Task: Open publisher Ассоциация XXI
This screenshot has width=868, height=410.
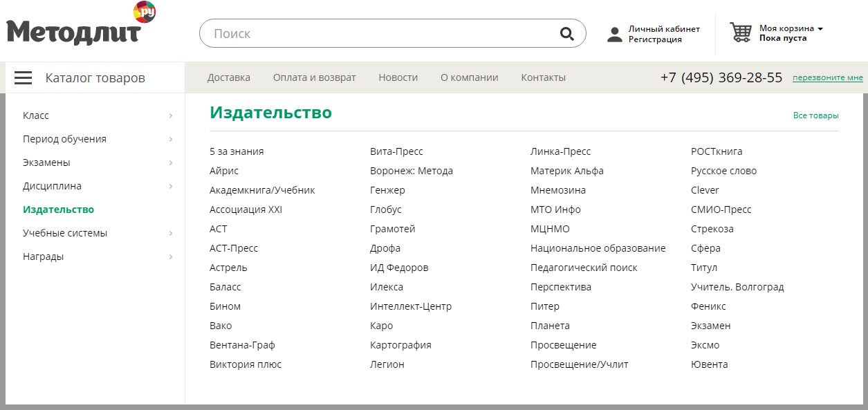Action: [246, 209]
